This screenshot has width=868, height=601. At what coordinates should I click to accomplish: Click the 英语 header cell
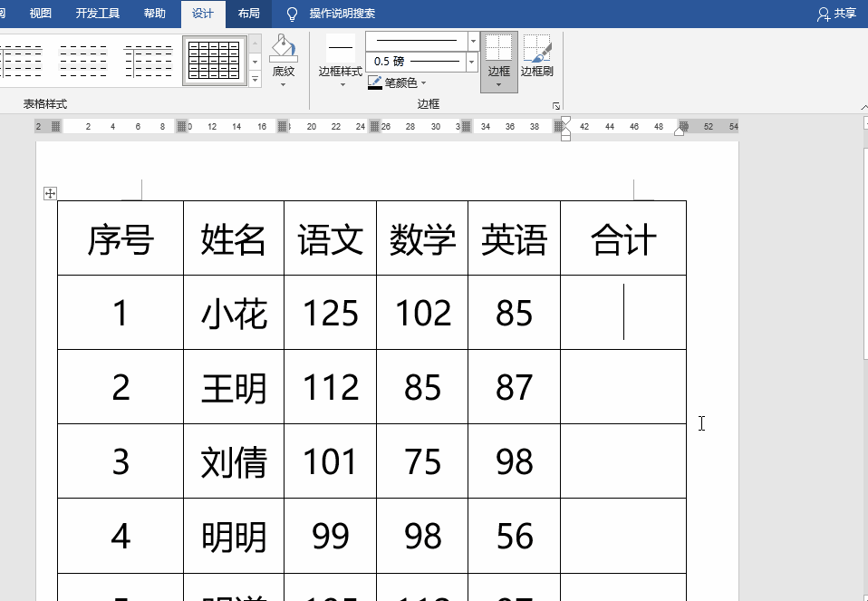(515, 238)
